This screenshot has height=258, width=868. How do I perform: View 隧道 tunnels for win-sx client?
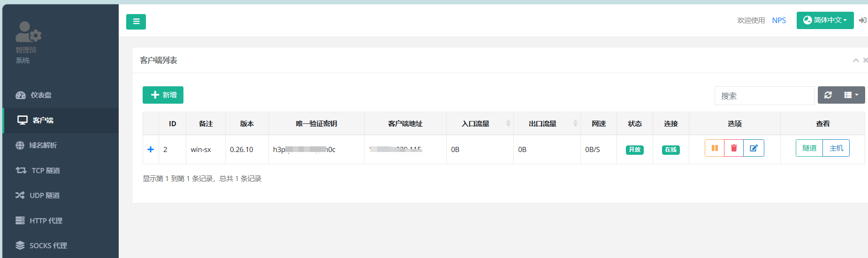(x=809, y=148)
